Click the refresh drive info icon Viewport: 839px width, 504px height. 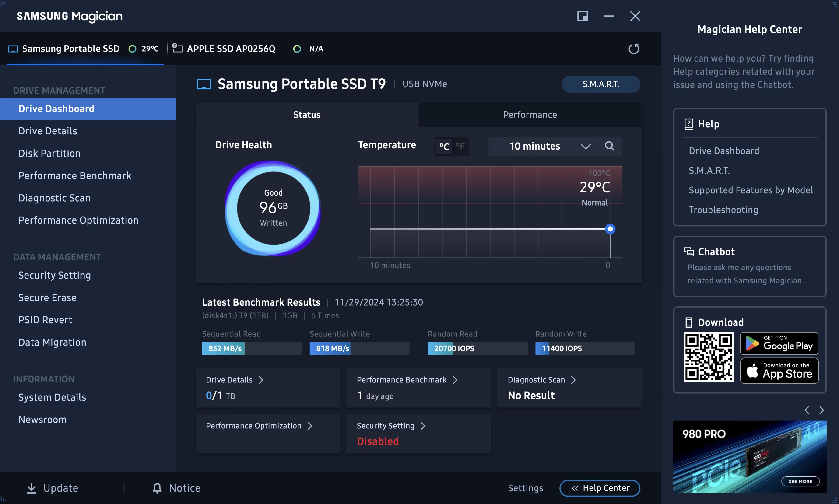(633, 49)
